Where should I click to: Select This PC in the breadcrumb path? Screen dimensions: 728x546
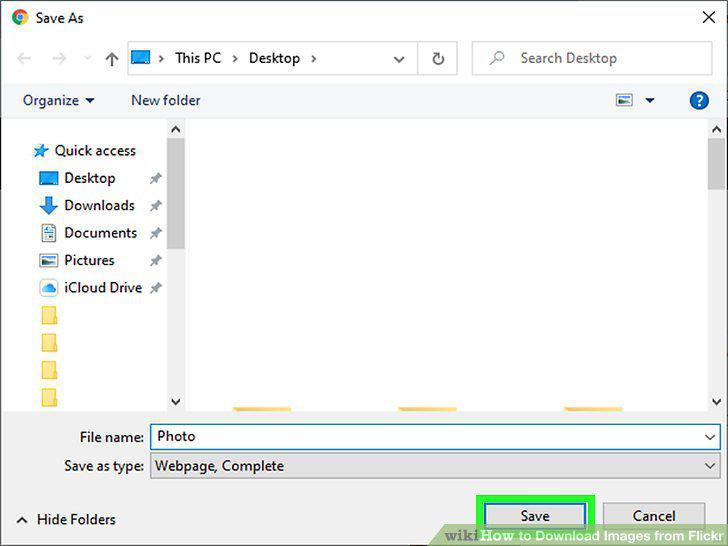(198, 58)
